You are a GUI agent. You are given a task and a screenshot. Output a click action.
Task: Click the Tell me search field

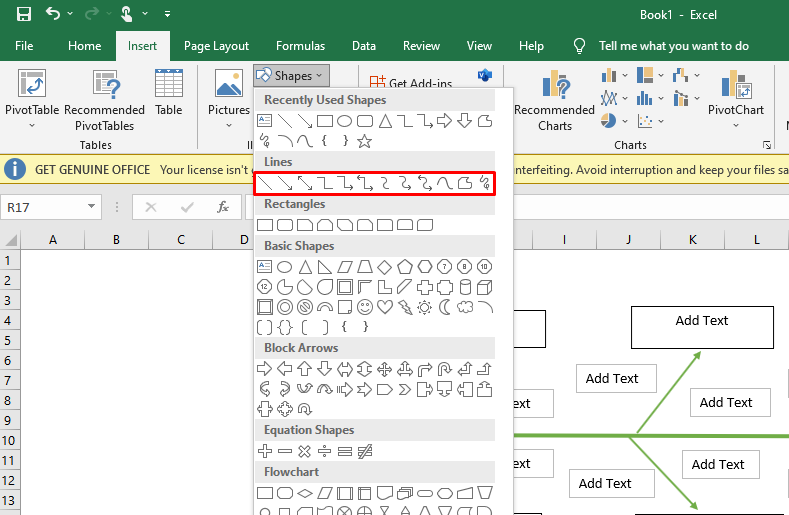[673, 46]
